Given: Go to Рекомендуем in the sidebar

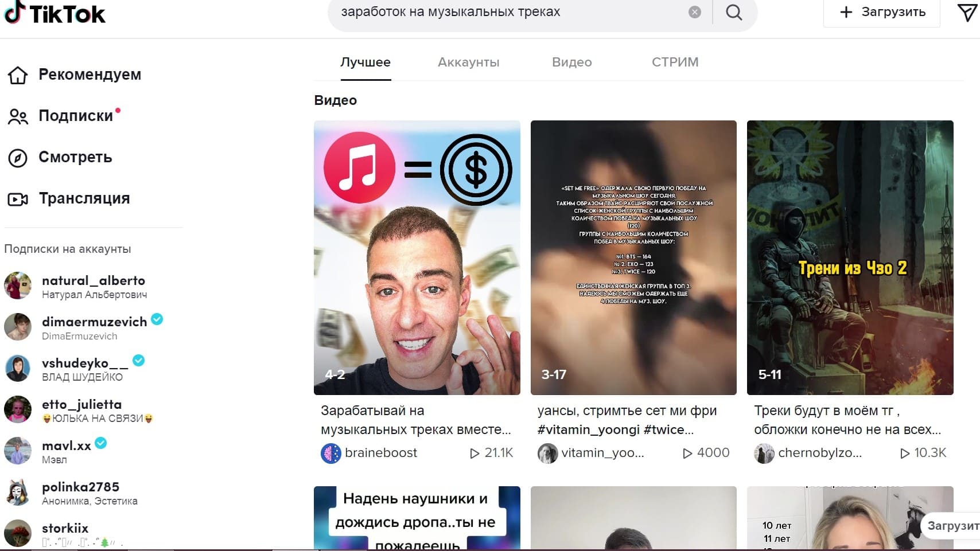Looking at the screenshot, I should 75,75.
